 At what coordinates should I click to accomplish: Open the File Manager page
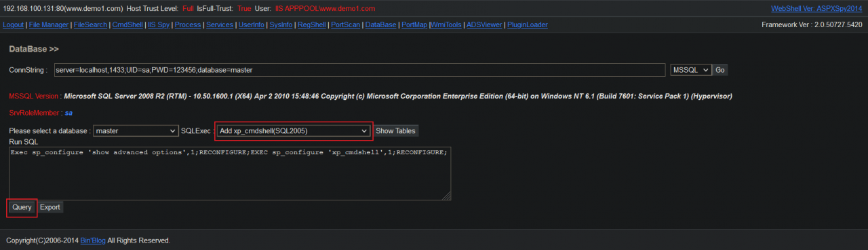(49, 24)
